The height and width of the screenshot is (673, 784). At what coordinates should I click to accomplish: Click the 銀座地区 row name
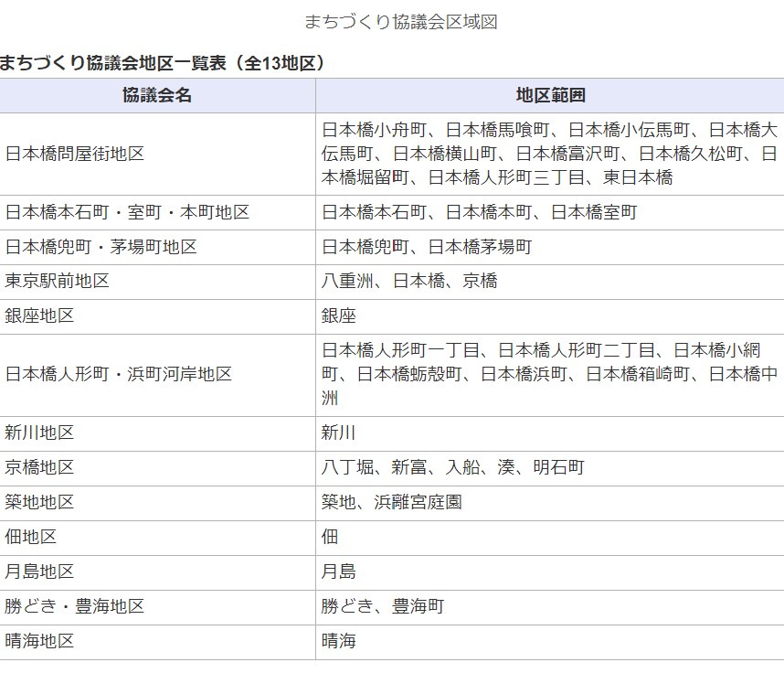coord(40,316)
